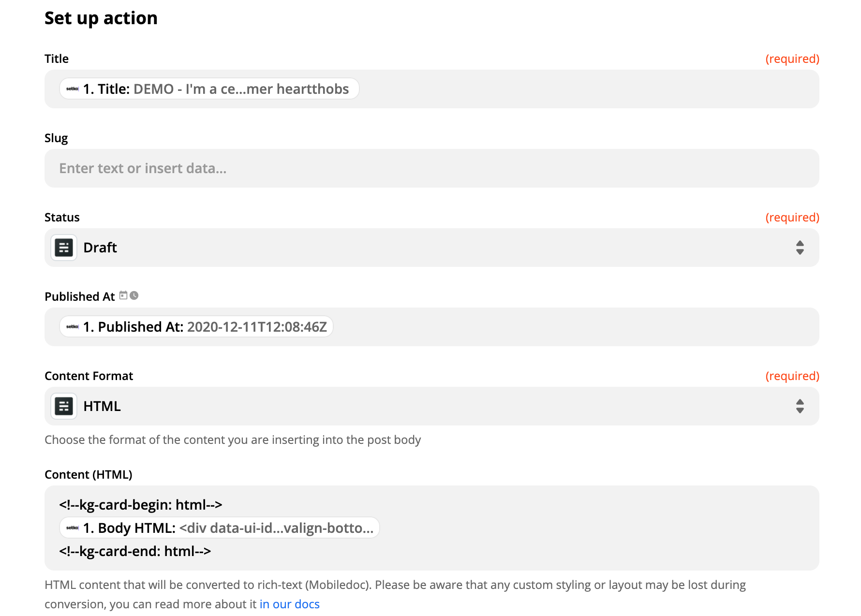Click the Content Format up-down arrows
This screenshot has width=861, height=616.
(x=800, y=406)
